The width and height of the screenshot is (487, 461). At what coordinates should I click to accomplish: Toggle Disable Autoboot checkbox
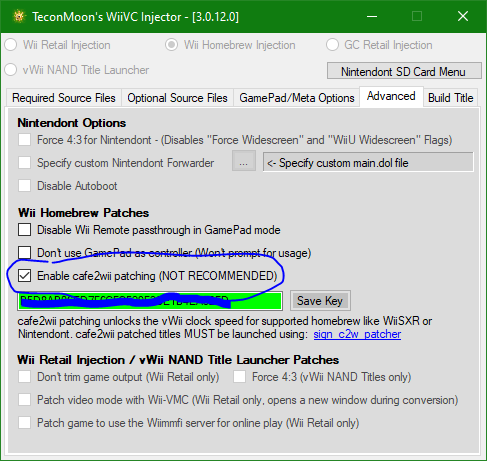(x=25, y=186)
